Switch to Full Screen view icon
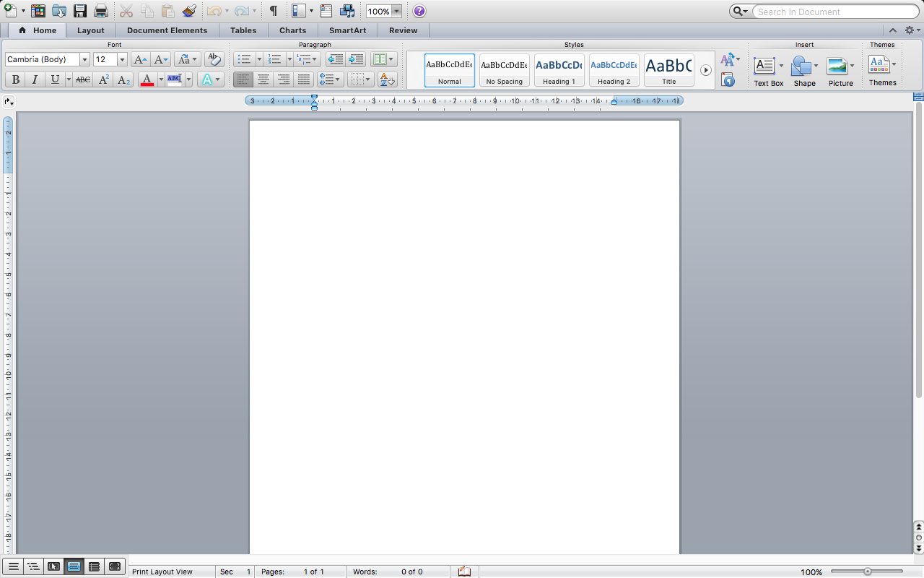The height and width of the screenshot is (578, 924). [114, 566]
